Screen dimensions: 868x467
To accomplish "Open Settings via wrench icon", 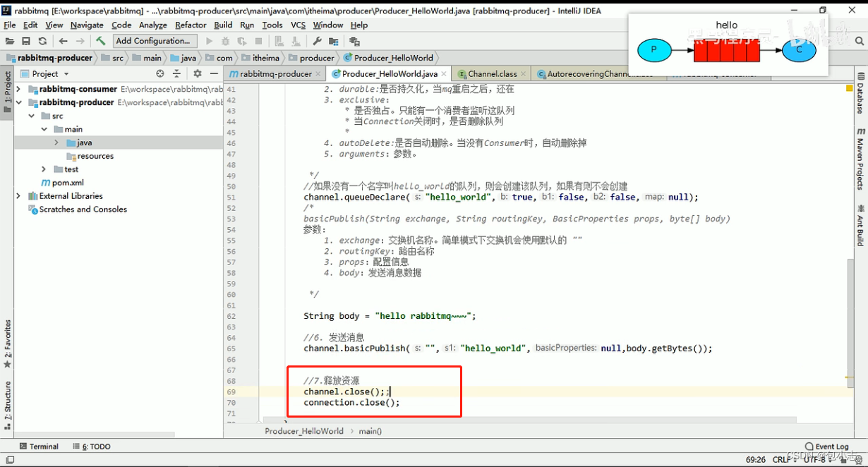I will coord(317,42).
